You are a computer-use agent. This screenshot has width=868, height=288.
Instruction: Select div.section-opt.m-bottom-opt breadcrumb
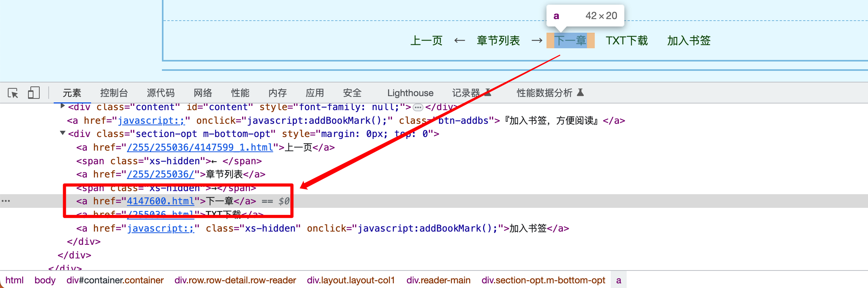(x=543, y=280)
